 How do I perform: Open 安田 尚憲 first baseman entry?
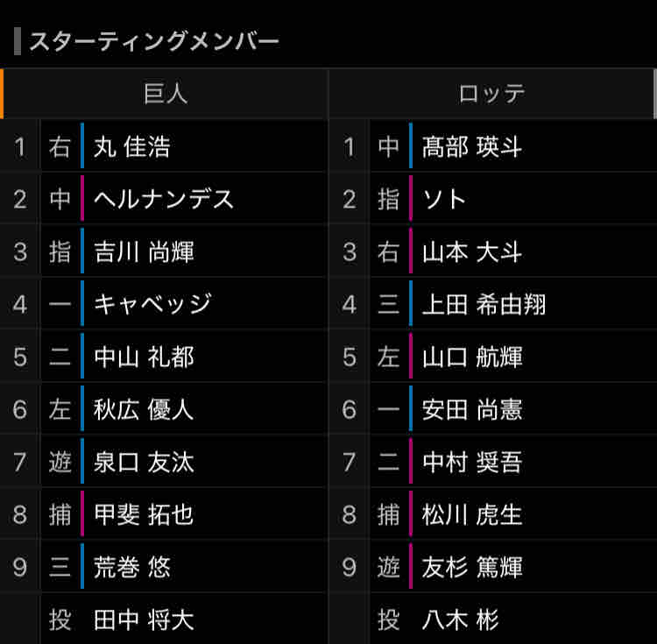[x=472, y=409]
